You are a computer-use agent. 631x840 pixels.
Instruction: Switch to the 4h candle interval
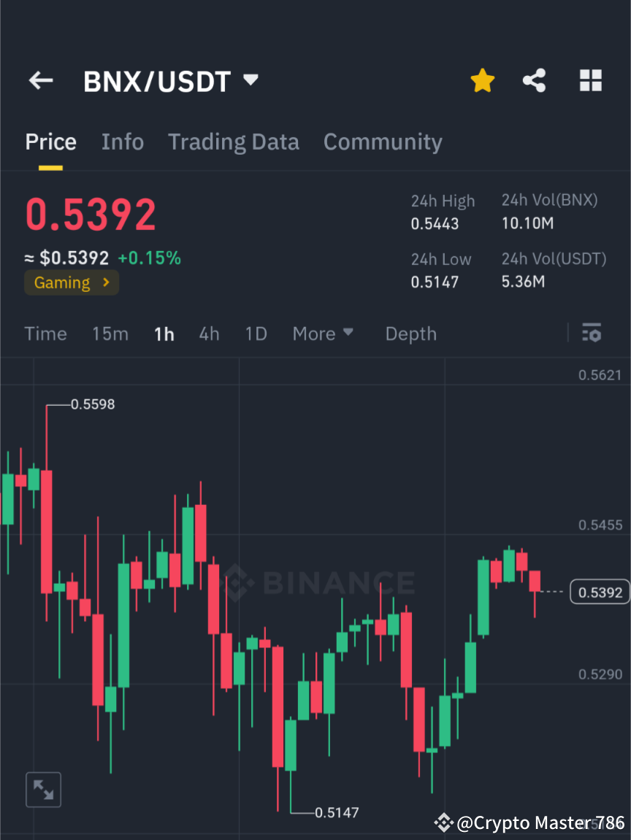[209, 334]
